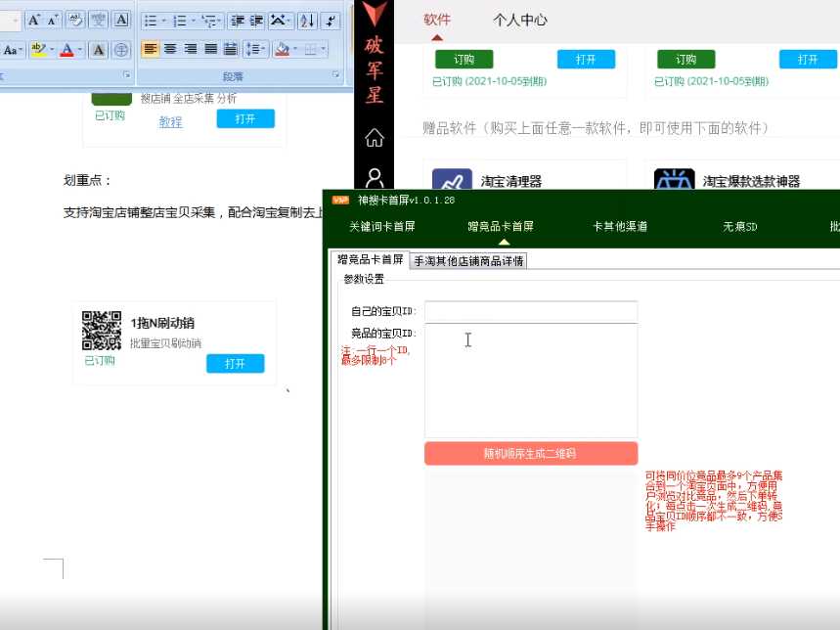Screen dimensions: 840x630
Task: Click the Numbering list icon in Word ribbon
Action: click(180, 21)
